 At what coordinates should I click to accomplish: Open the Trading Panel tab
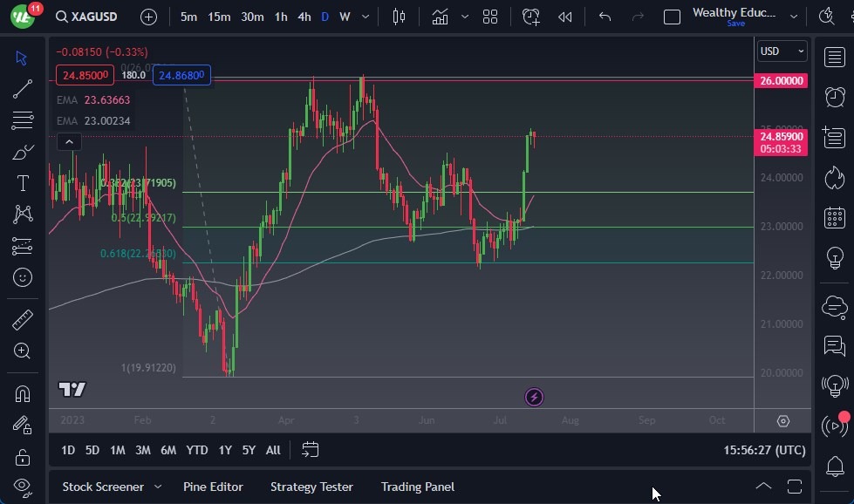pos(417,487)
